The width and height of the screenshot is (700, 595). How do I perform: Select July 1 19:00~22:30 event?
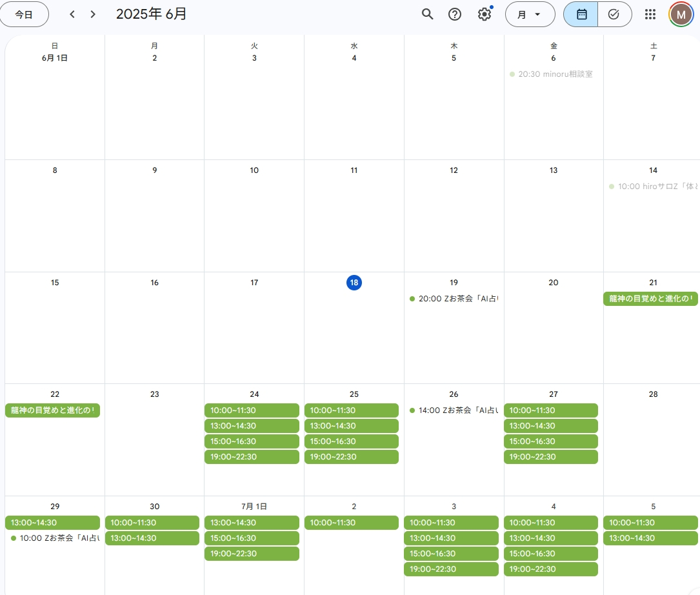tap(252, 554)
